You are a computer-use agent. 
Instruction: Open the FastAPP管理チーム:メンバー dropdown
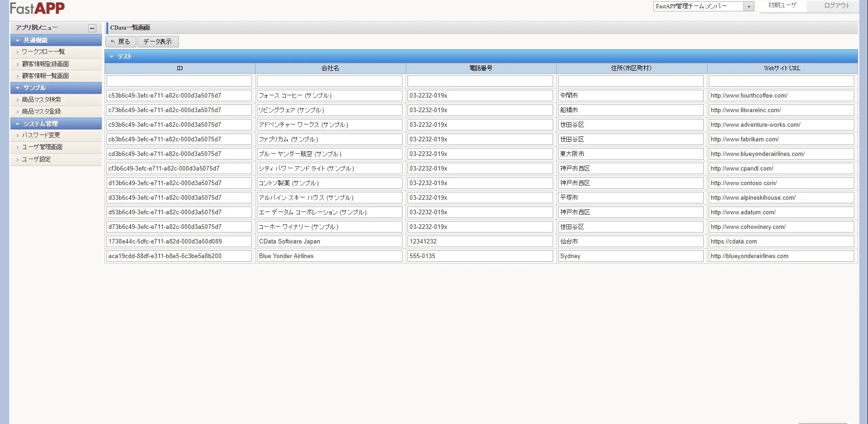pyautogui.click(x=749, y=6)
